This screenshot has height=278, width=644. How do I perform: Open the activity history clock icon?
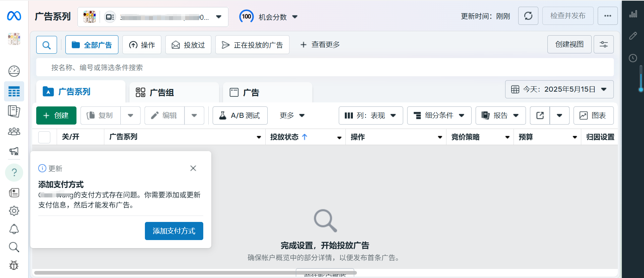tap(633, 58)
